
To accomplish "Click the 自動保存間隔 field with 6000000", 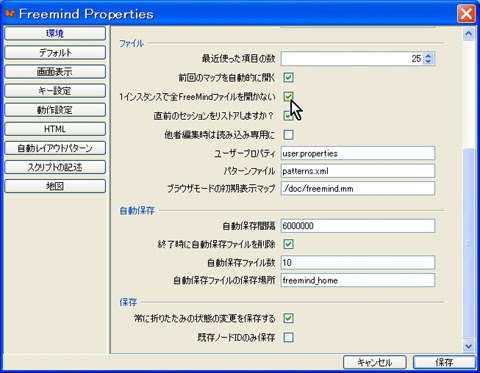I will point(358,226).
